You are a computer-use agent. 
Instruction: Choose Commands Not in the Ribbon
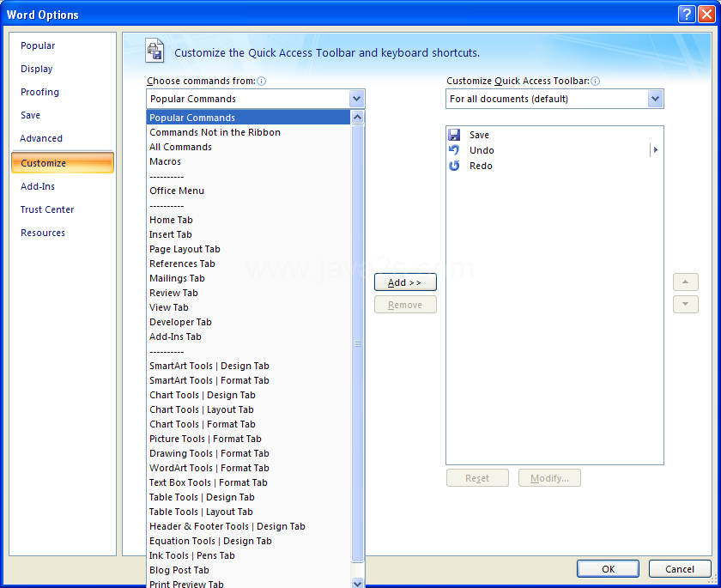[248, 132]
